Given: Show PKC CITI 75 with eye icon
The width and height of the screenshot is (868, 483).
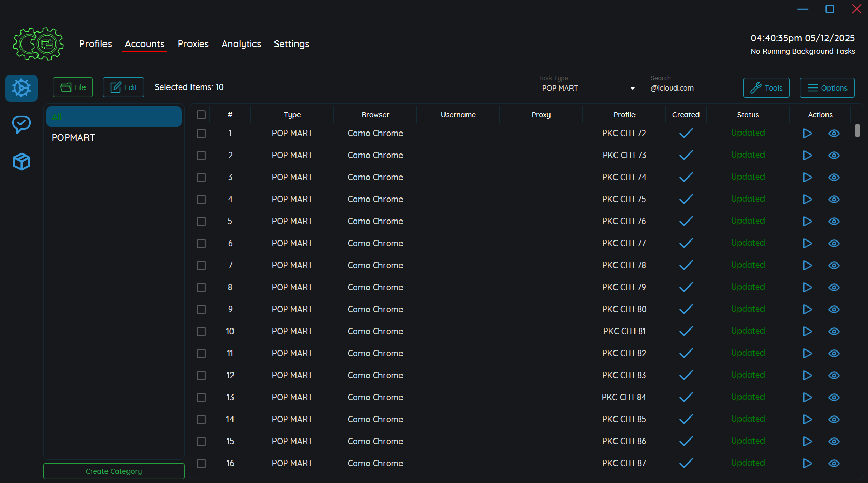Looking at the screenshot, I should coord(834,199).
